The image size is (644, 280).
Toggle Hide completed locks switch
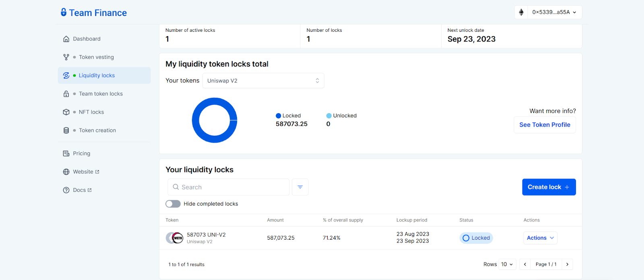point(173,204)
